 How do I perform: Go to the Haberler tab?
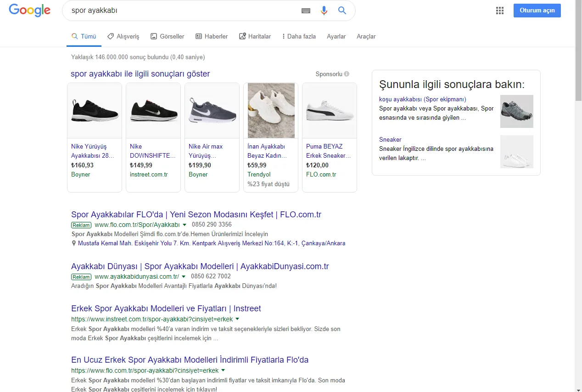click(x=212, y=36)
